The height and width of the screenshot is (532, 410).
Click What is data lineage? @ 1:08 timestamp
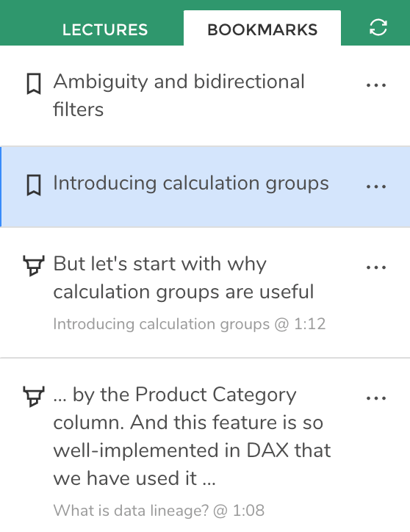159,510
